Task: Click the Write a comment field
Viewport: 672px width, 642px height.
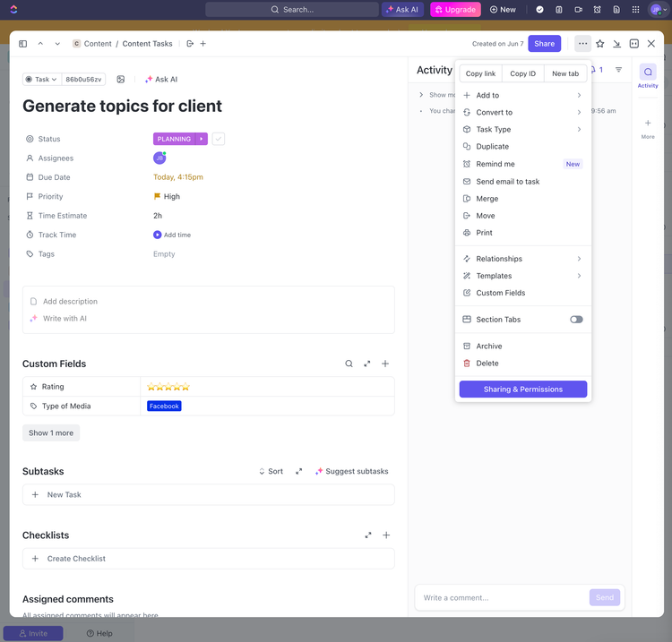Action: pos(502,597)
